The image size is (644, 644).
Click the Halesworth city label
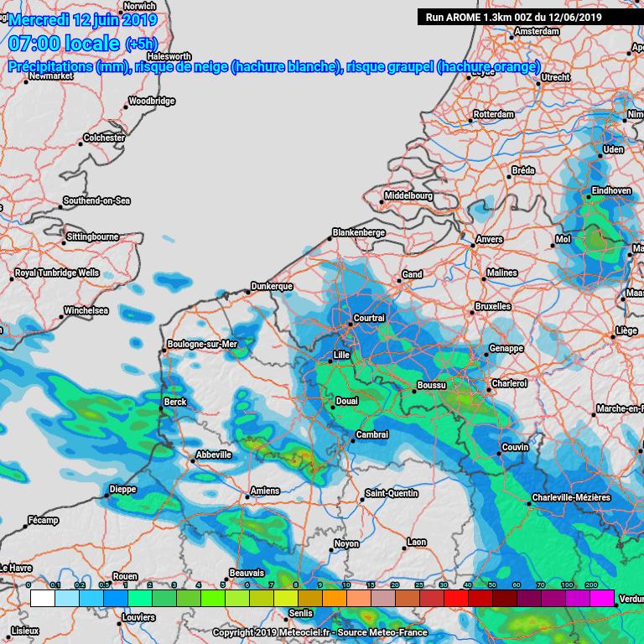[x=169, y=56]
